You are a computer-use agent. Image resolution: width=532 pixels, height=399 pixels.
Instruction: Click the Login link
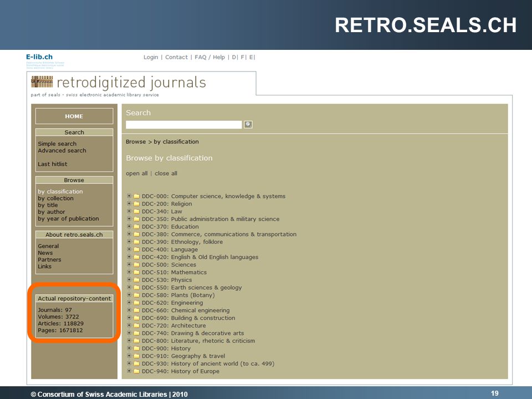(151, 57)
